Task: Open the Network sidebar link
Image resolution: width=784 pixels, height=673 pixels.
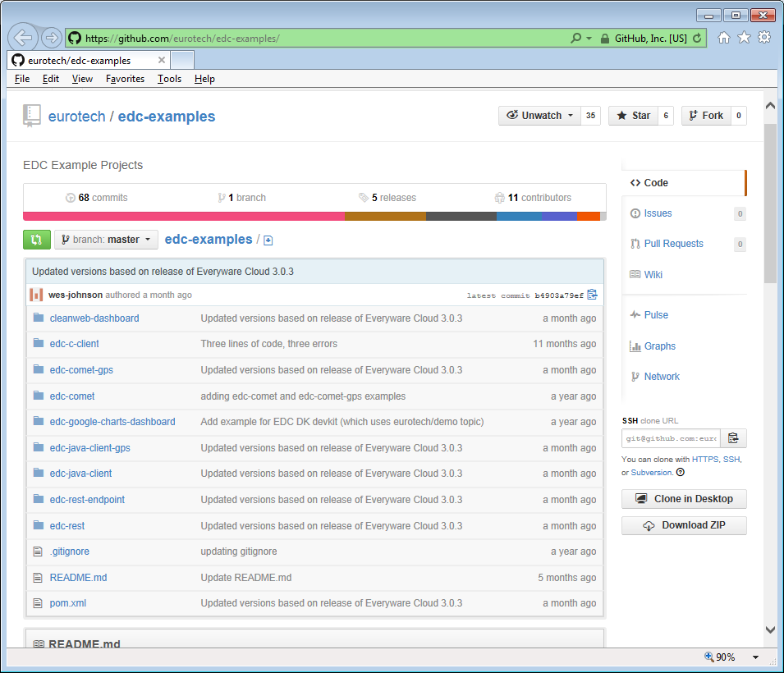Action: click(662, 377)
